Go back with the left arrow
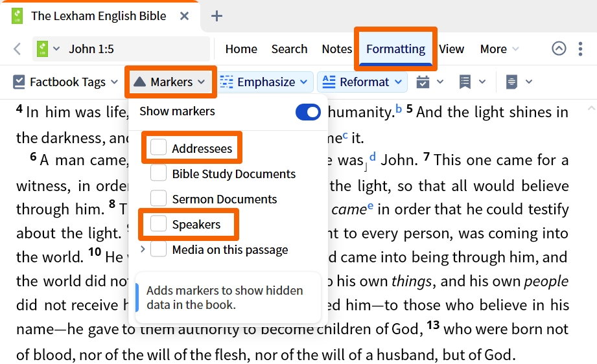Viewport: 597px width, 364px height. pyautogui.click(x=17, y=49)
